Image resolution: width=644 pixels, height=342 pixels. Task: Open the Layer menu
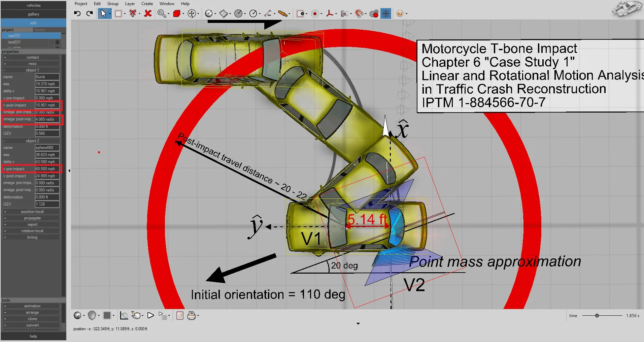[130, 4]
